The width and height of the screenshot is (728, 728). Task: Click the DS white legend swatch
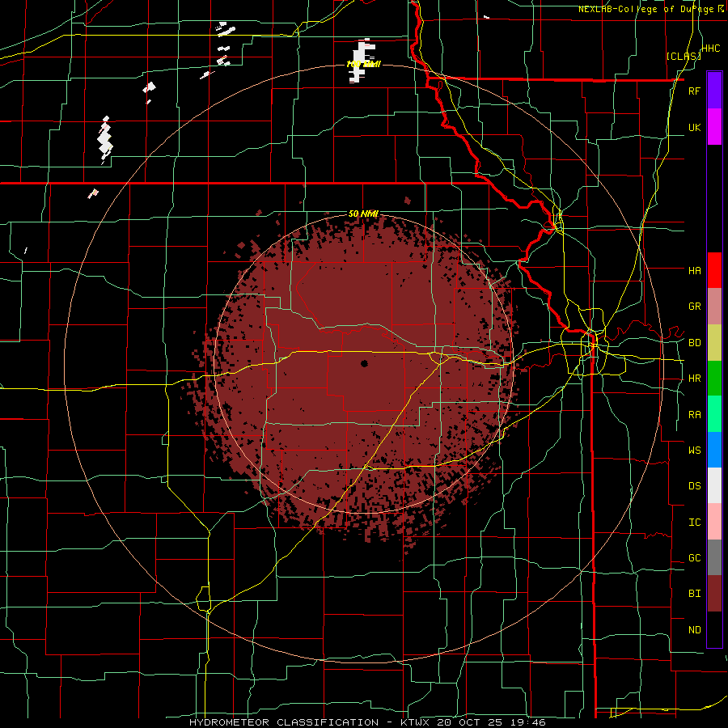pyautogui.click(x=714, y=485)
